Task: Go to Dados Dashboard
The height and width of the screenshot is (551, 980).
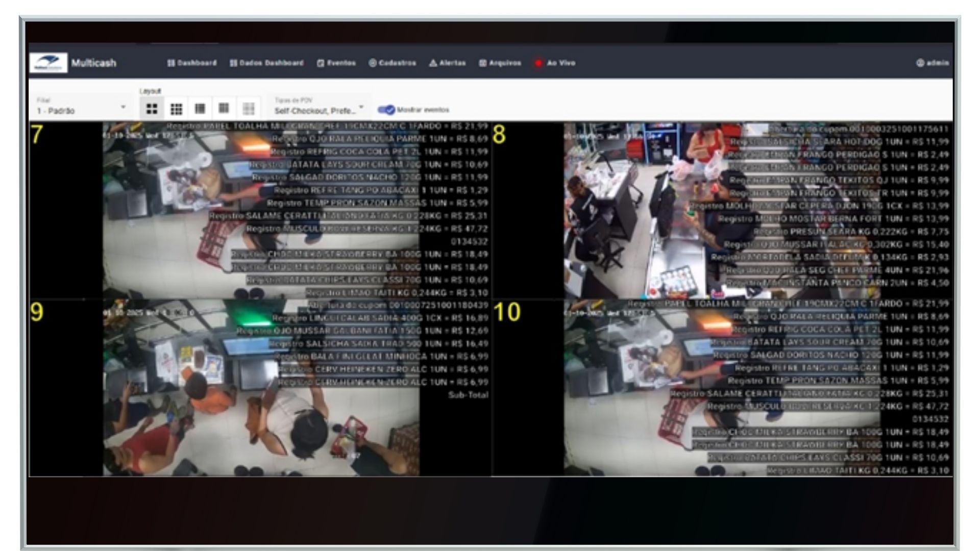Action: 266,63
